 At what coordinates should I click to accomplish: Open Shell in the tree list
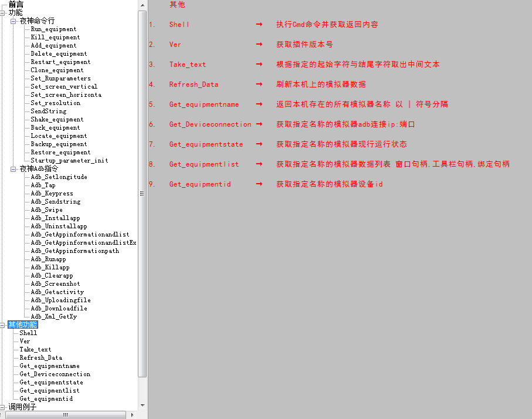coord(28,333)
